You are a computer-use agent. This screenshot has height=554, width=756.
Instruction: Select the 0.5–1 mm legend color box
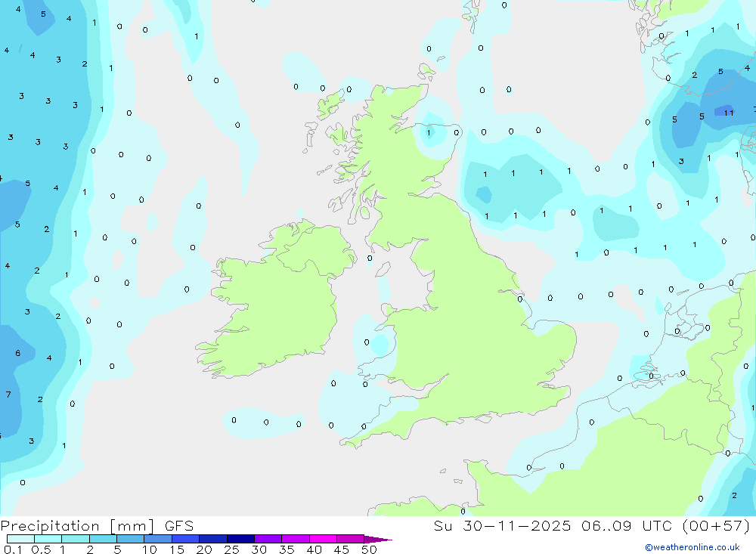click(48, 539)
